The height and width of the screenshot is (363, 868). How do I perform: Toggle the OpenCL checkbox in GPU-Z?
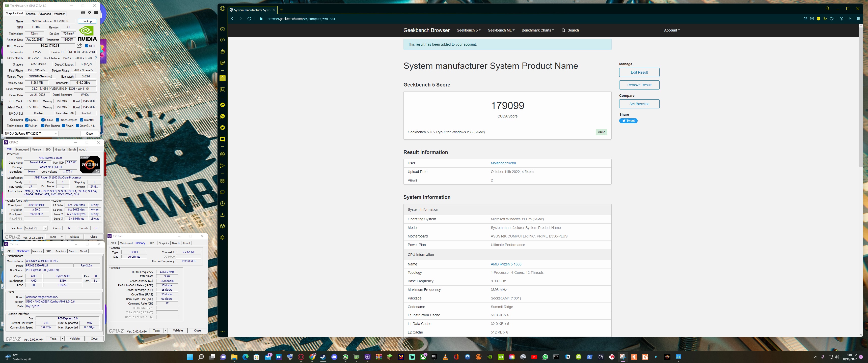pyautogui.click(x=27, y=120)
